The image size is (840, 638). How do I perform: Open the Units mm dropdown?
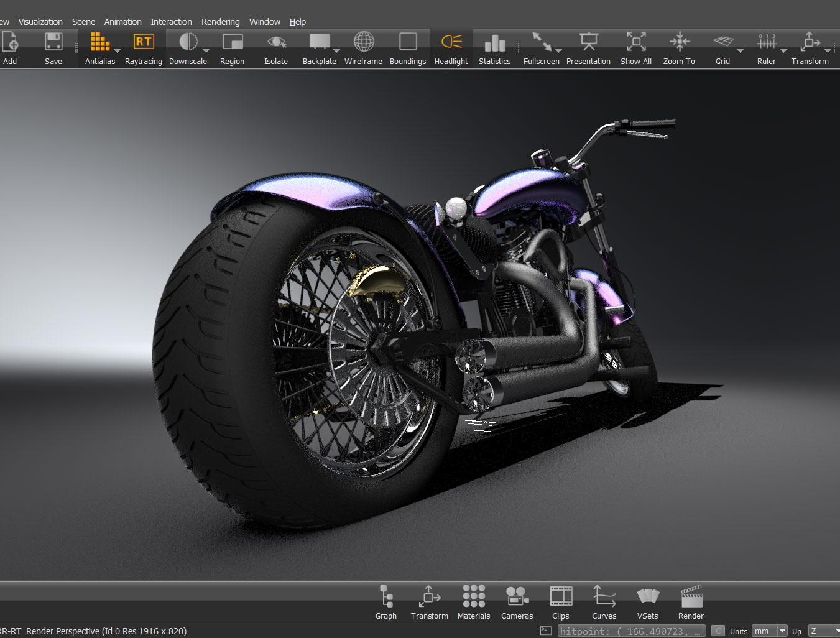tap(769, 631)
